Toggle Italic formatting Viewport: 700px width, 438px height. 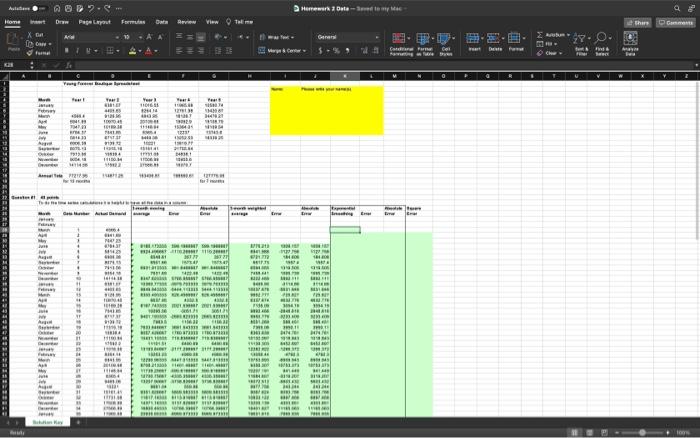[x=77, y=51]
